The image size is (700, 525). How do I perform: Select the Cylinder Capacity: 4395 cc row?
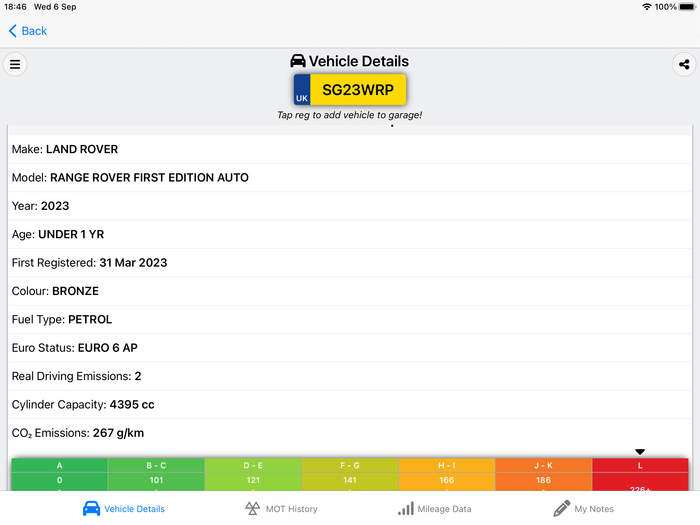[350, 404]
